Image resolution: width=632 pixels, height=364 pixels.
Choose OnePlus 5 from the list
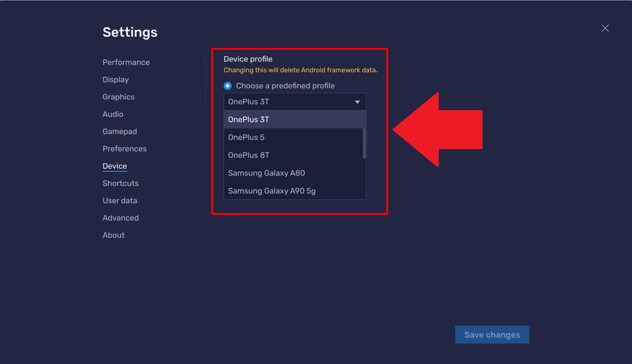click(293, 137)
